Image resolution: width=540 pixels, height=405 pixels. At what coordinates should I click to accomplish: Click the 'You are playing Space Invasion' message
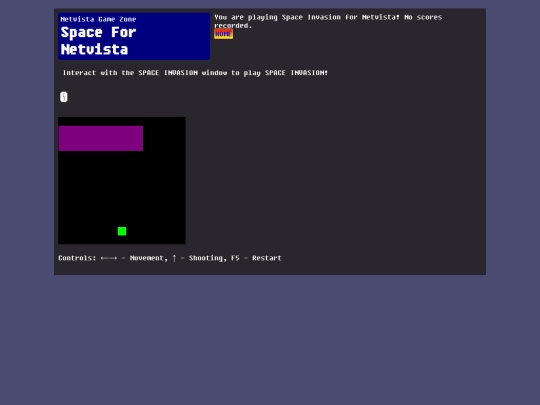[328, 21]
